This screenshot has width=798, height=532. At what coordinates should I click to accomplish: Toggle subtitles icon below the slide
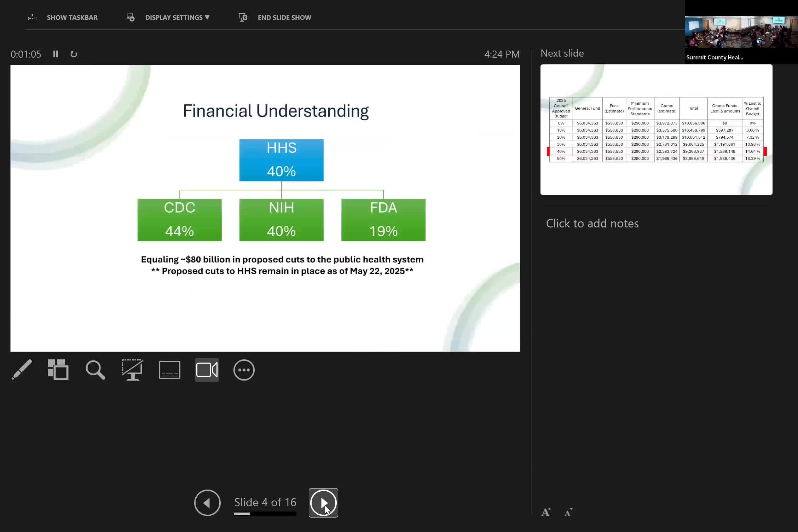(170, 370)
